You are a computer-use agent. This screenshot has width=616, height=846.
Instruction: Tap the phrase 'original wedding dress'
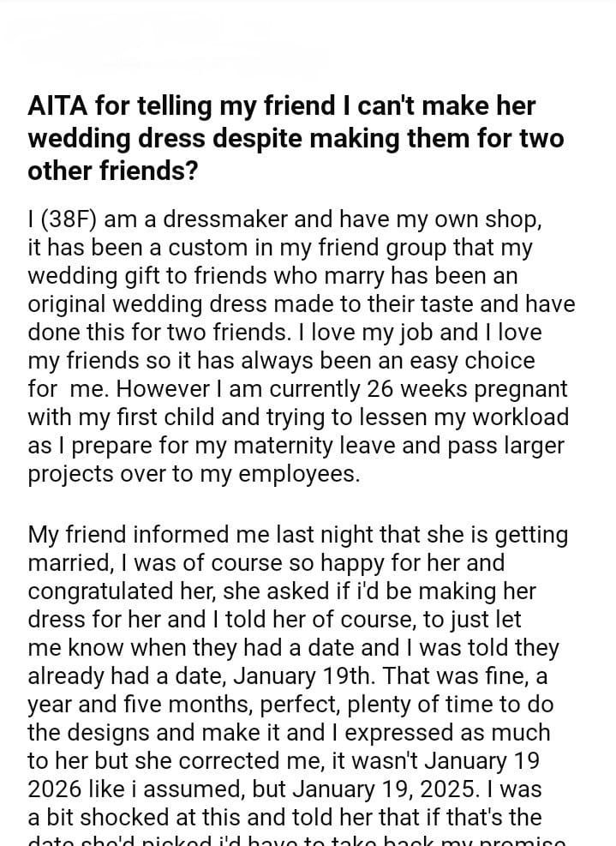coord(158,303)
